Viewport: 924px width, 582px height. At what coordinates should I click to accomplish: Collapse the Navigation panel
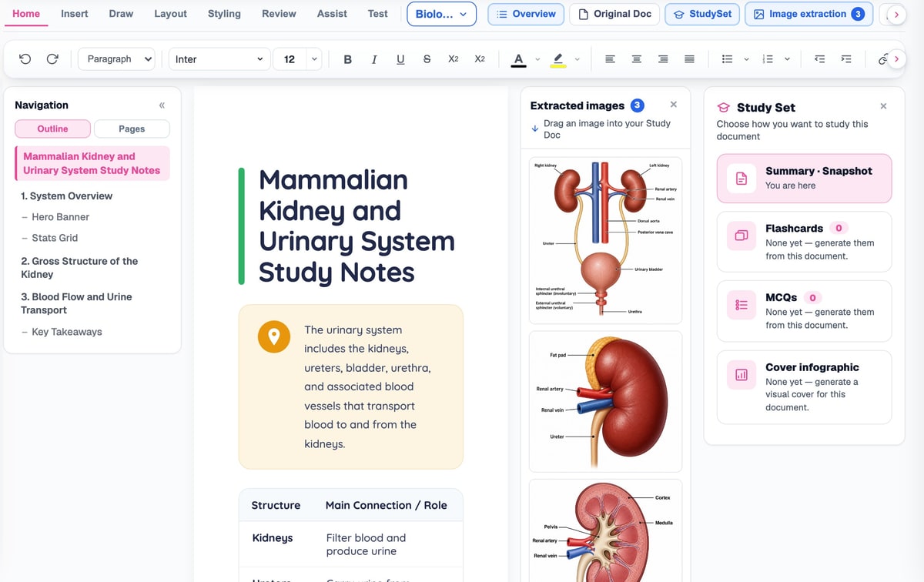click(x=162, y=105)
